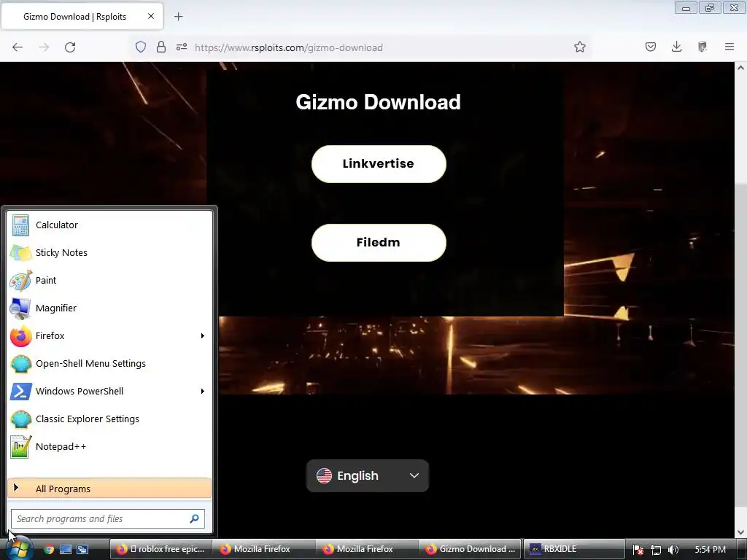The height and width of the screenshot is (560, 747).
Task: Expand the Windows PowerShell submenu arrow
Action: [203, 391]
